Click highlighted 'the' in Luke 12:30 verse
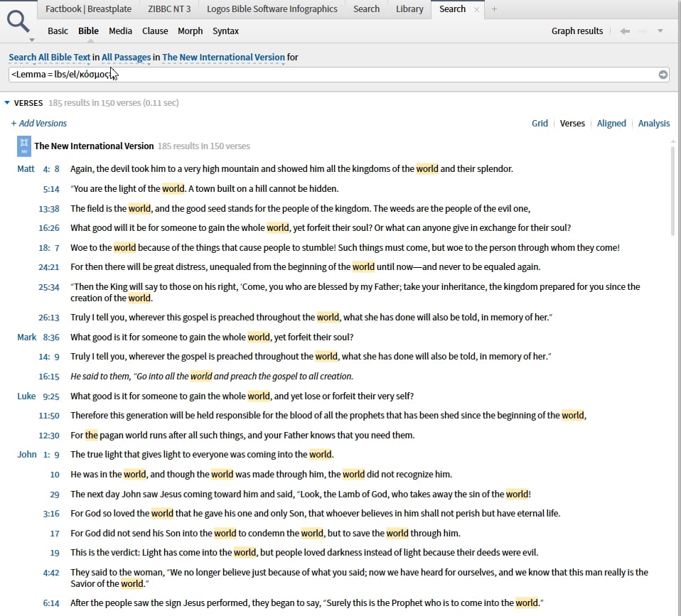Image resolution: width=681 pixels, height=616 pixels. pos(91,435)
